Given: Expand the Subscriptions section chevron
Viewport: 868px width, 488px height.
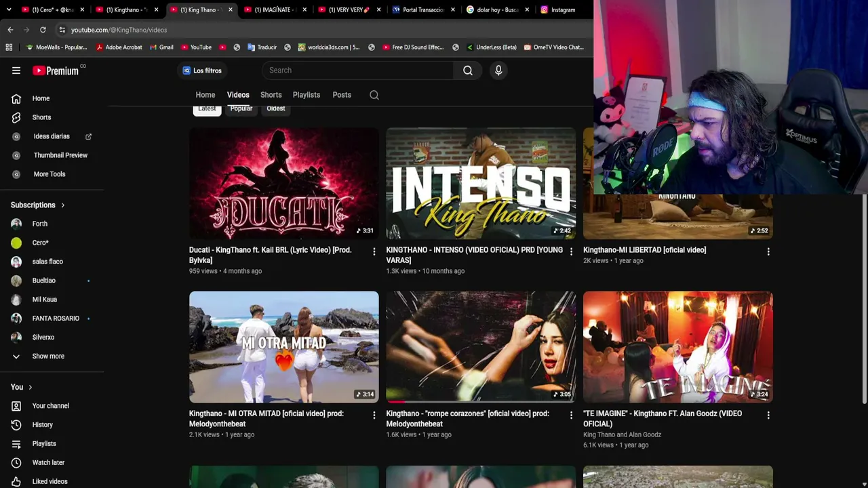Looking at the screenshot, I should (x=63, y=205).
